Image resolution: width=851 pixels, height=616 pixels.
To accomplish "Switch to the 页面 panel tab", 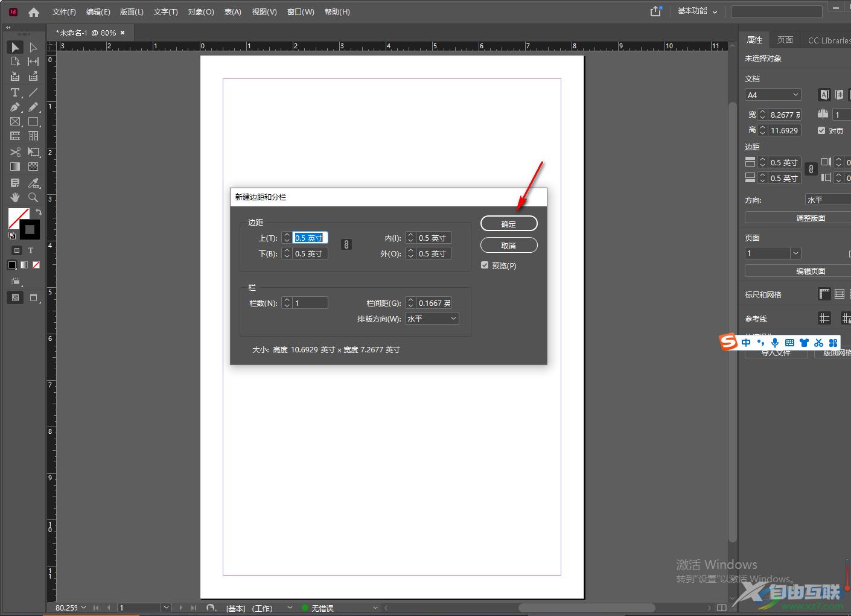I will pos(785,40).
